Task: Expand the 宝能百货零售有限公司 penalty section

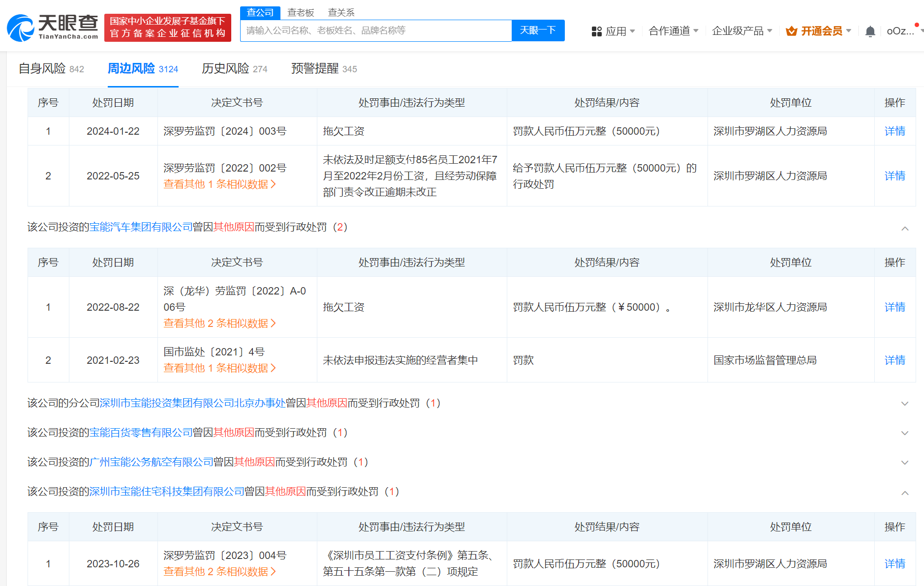Action: 905,433
